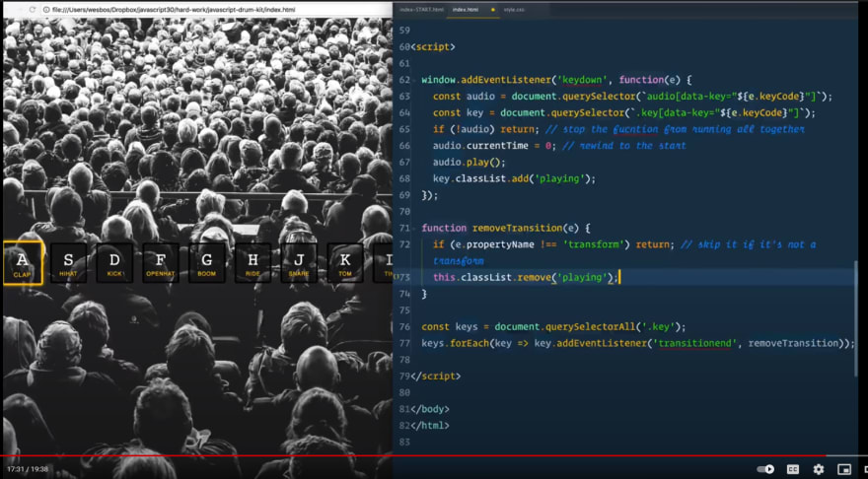Collapse the removeTransition fold at line 71
This screenshot has height=479, width=868.
tap(415, 228)
